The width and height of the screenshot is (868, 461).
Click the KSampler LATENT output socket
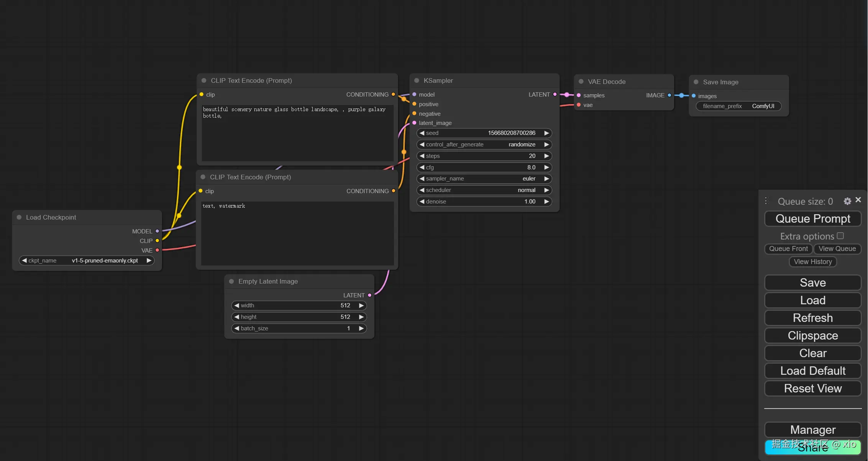pyautogui.click(x=555, y=94)
